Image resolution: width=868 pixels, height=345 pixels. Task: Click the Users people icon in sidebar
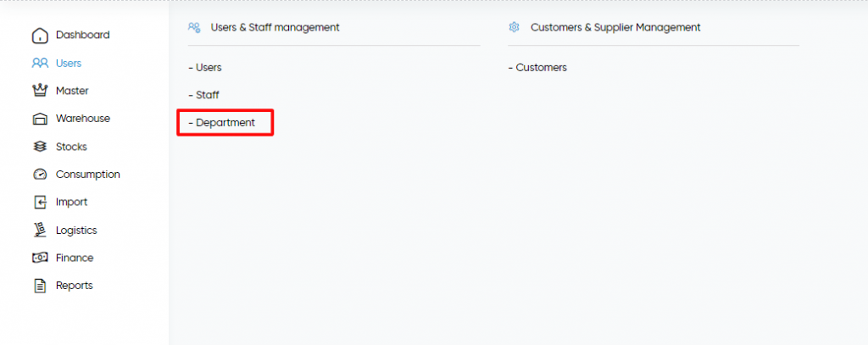click(40, 63)
